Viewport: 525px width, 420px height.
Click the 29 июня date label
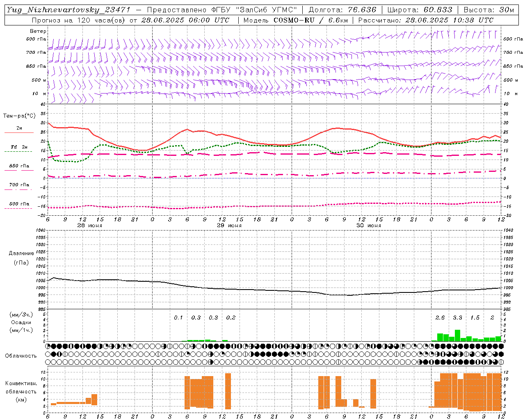(229, 226)
